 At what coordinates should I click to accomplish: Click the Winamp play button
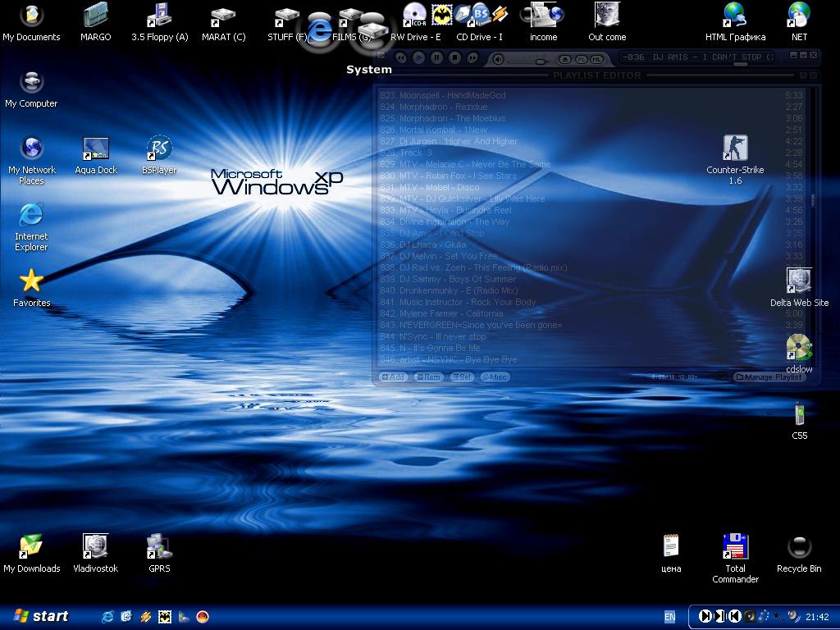pos(418,58)
